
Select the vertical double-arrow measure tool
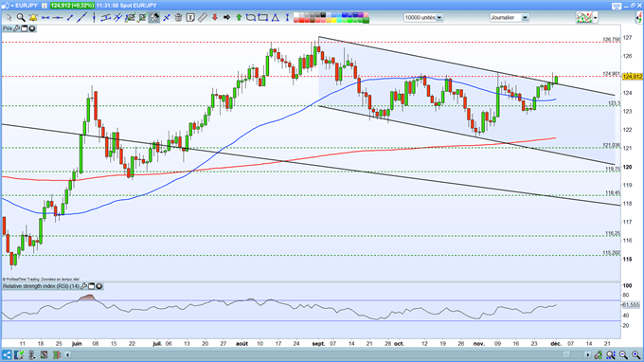click(x=287, y=18)
